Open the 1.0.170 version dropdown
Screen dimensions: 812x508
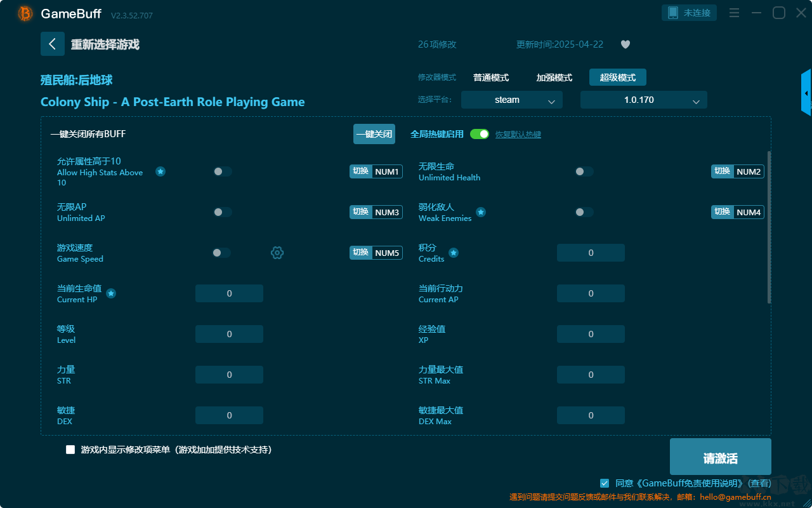coord(644,100)
